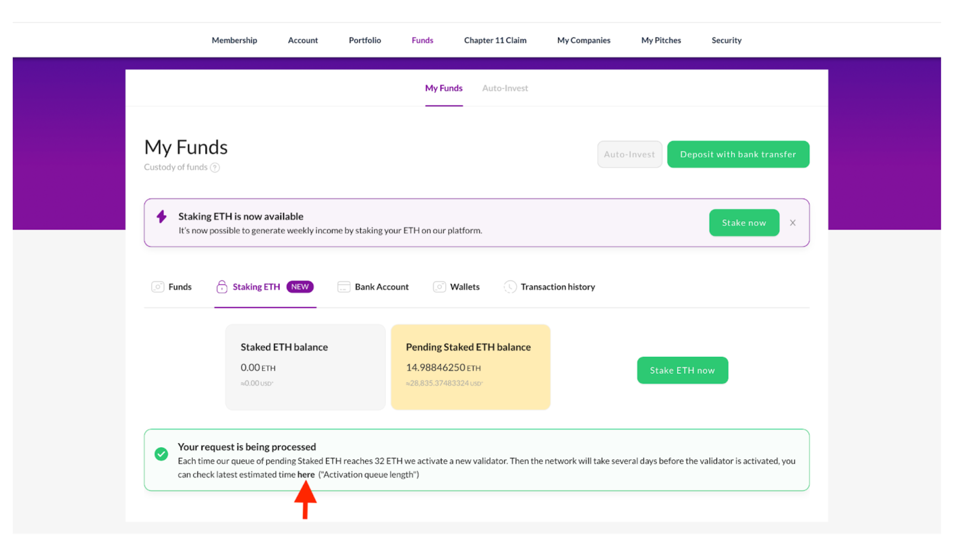Click the green checkmark status icon
Image resolution: width=980 pixels, height=558 pixels.
point(161,454)
